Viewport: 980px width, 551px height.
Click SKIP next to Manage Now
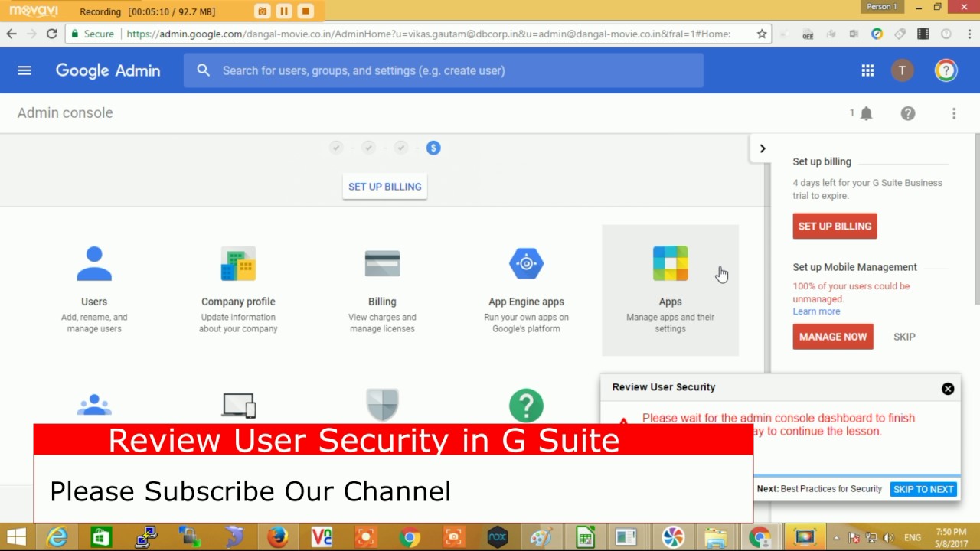(904, 337)
